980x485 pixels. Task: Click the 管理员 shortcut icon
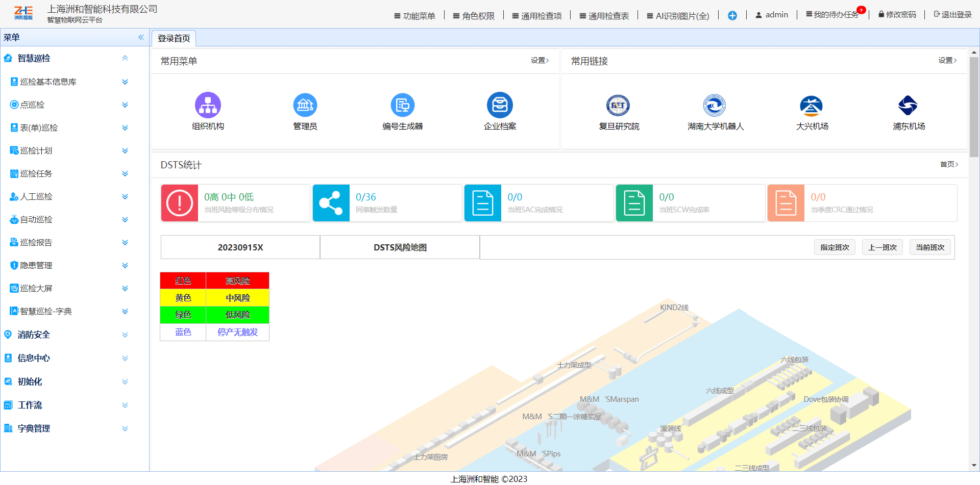tap(305, 105)
